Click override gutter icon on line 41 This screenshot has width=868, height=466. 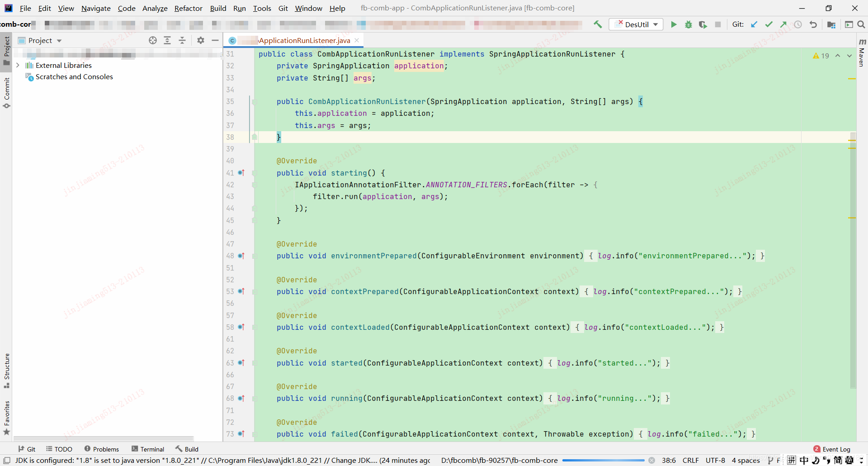(x=241, y=173)
